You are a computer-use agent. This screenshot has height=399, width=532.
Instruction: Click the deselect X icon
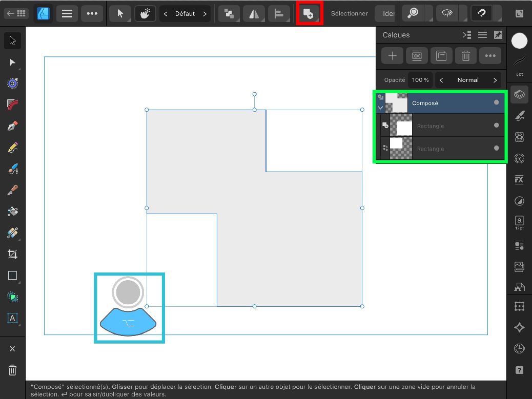pos(12,349)
